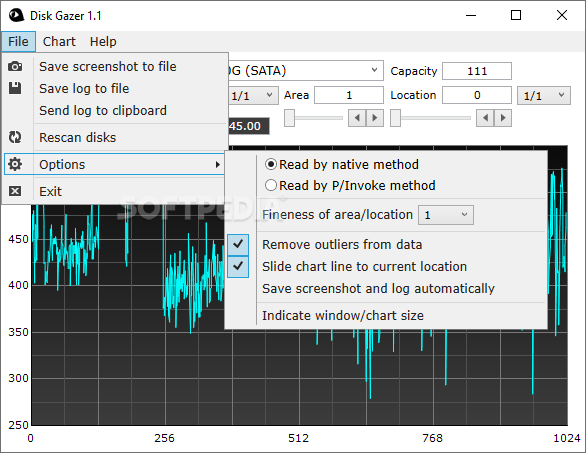Viewport: 586px width, 453px height.
Task: Click the 450 y-axis label
Action: click(x=18, y=239)
